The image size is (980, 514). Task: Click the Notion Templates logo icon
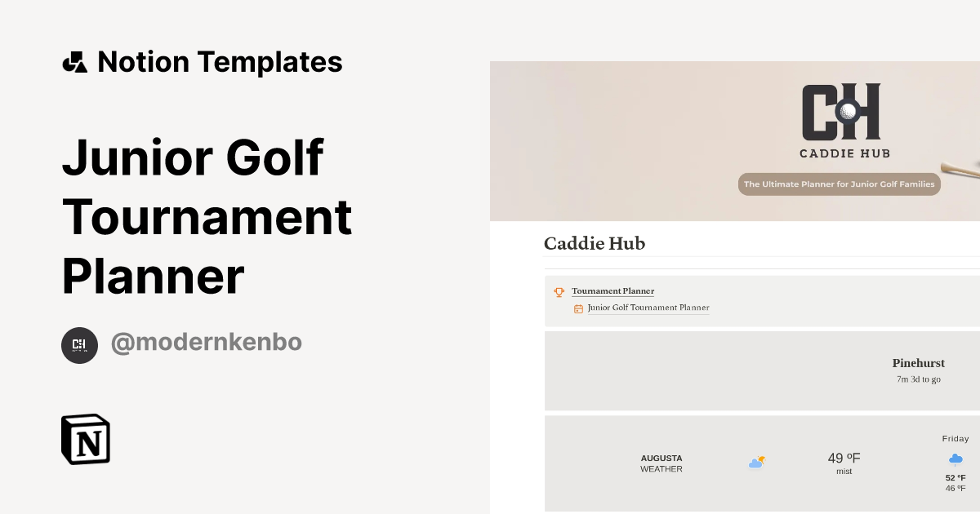tap(74, 61)
